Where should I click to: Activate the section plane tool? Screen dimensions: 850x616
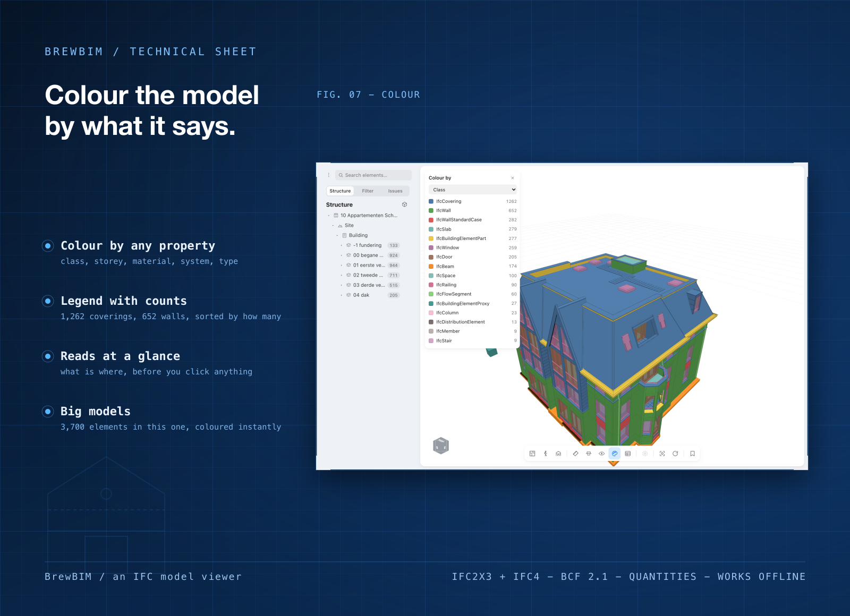589,454
